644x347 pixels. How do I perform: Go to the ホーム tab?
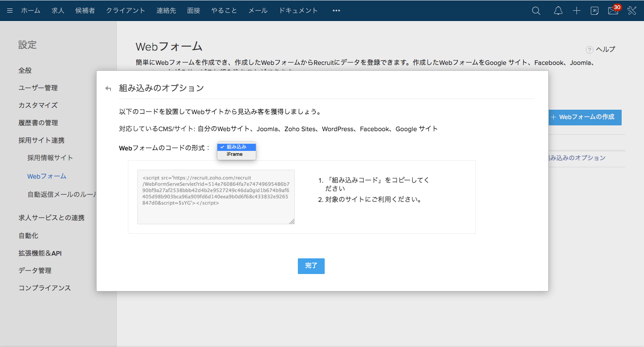(x=31, y=11)
